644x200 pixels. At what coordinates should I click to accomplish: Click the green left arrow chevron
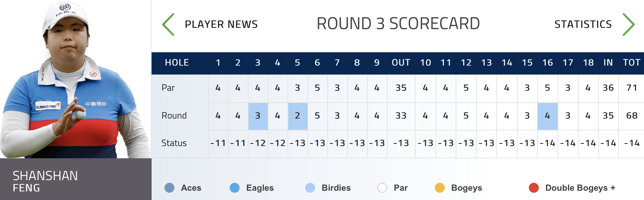coord(168,25)
